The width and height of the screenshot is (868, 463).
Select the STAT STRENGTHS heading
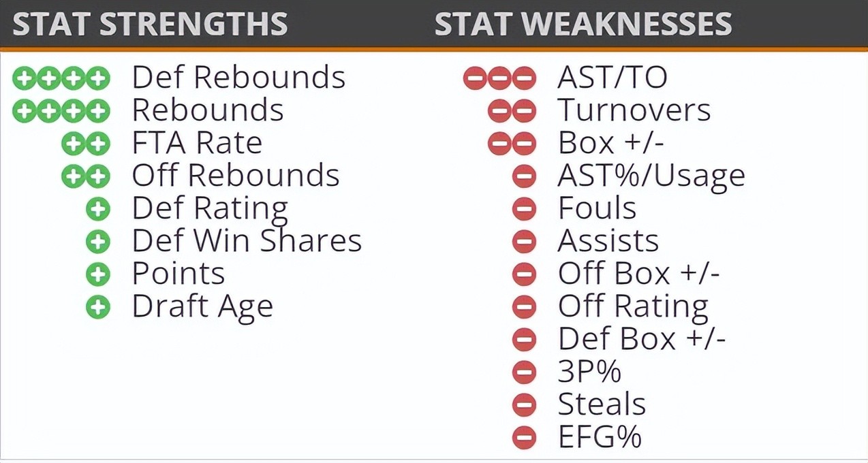(150, 25)
